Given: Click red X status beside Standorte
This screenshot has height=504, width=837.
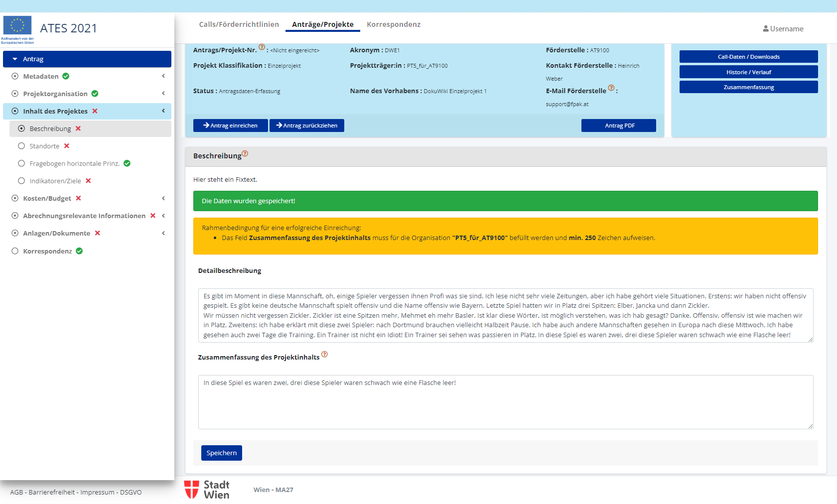Looking at the screenshot, I should coord(67,146).
